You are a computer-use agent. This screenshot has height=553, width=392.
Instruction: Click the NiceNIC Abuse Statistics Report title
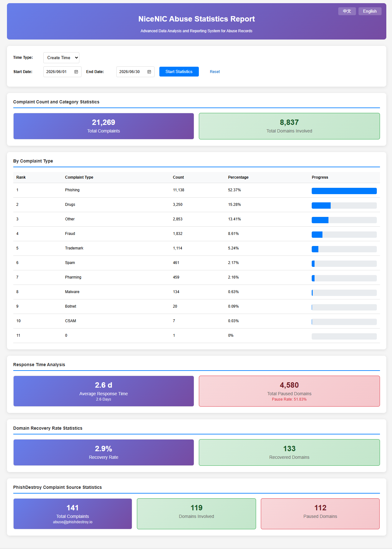click(x=197, y=19)
